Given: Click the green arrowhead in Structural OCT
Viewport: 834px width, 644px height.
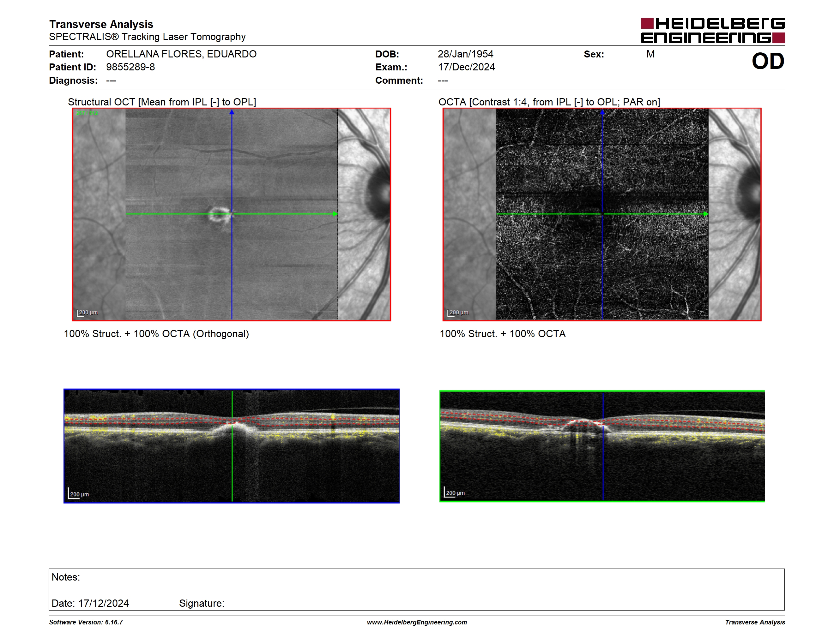Looking at the screenshot, I should point(335,214).
